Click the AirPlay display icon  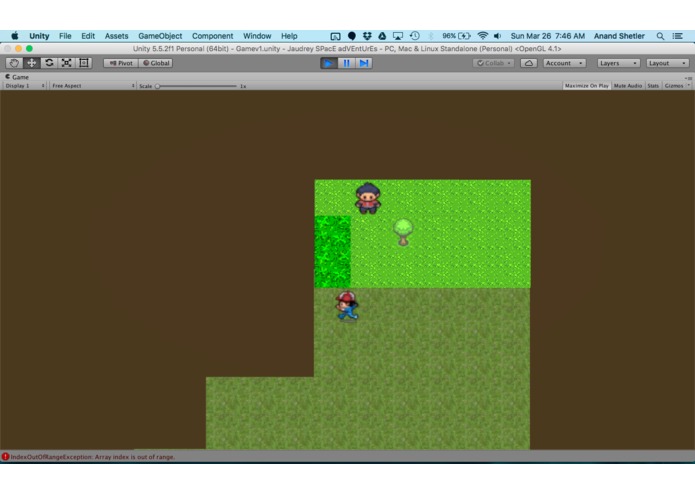click(x=398, y=36)
